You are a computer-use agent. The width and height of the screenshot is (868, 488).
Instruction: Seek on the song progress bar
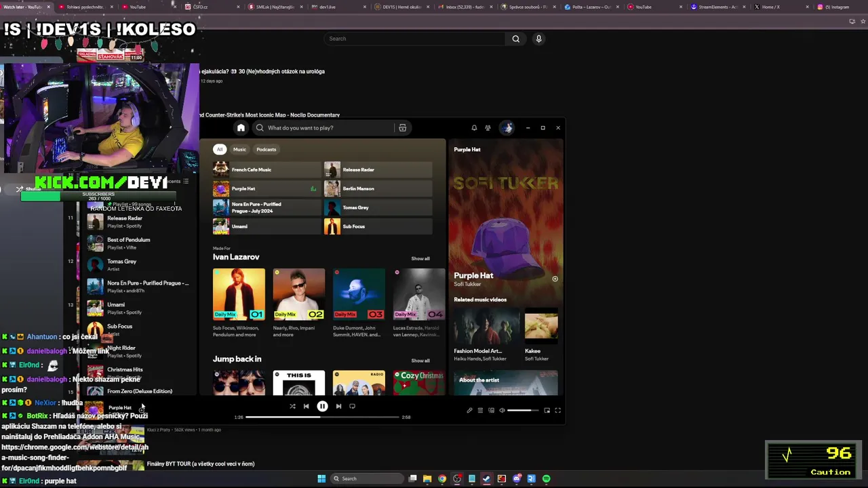(322, 417)
